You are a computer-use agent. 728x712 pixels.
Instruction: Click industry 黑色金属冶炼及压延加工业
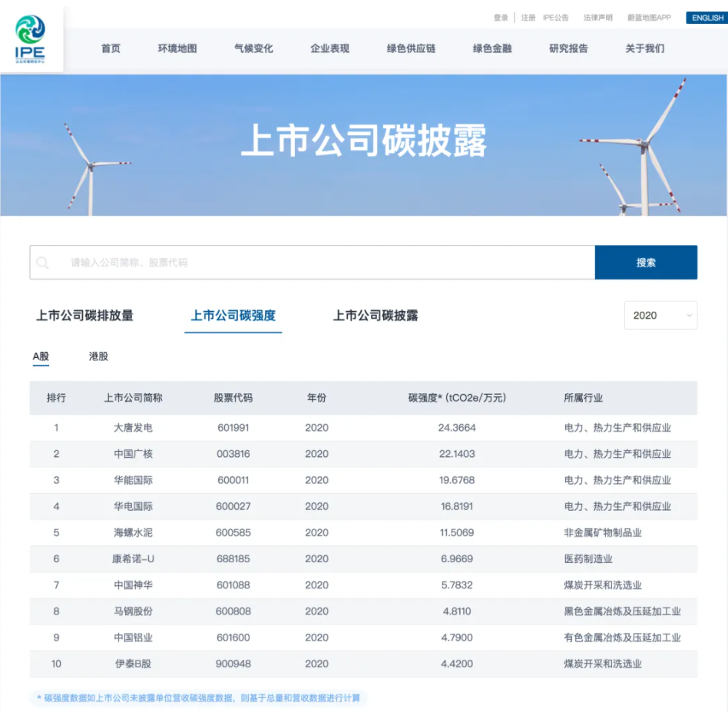[x=622, y=611]
